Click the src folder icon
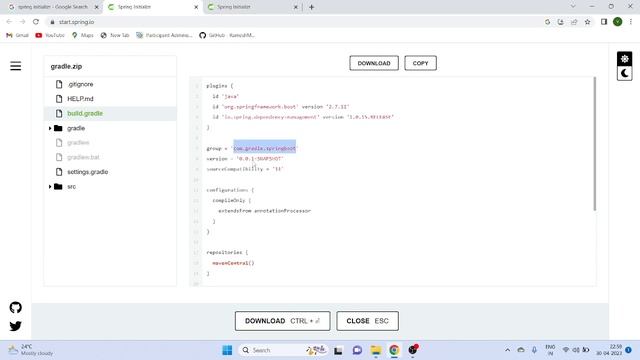Image resolution: width=640 pixels, height=360 pixels. pos(58,187)
